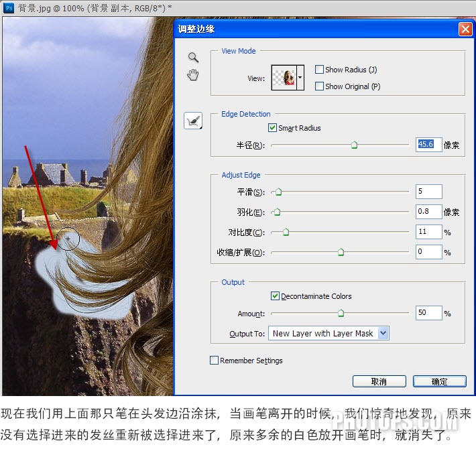Click the 对比度(C) slider handle
The image size is (476, 451).
coord(286,232)
